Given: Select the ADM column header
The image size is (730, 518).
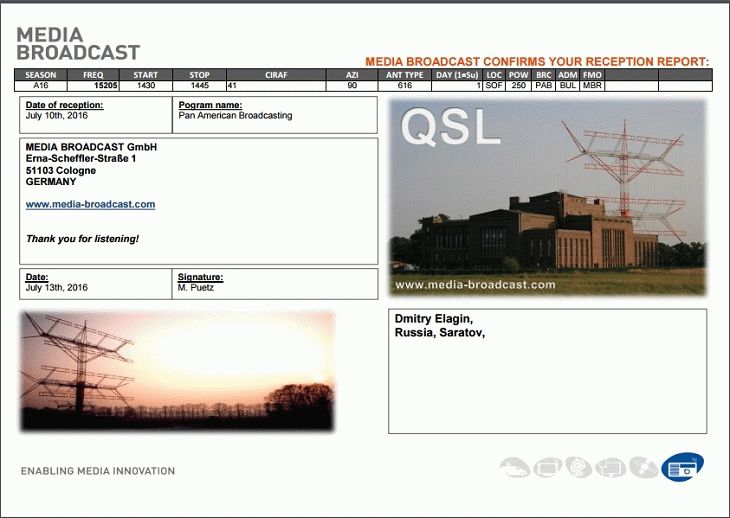Looking at the screenshot, I should pyautogui.click(x=568, y=74).
